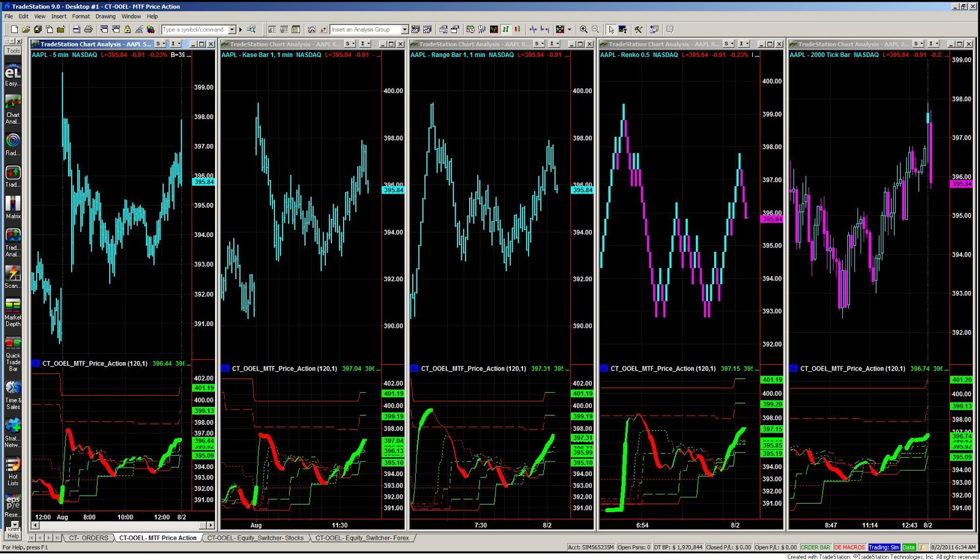This screenshot has height=560, width=980.
Task: Open the Drawing menu
Action: (105, 17)
